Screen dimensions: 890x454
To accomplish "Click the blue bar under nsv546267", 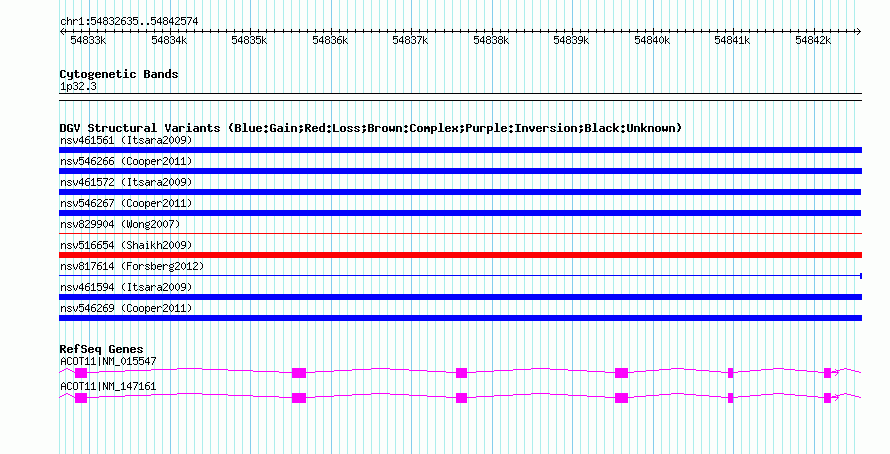I will pyautogui.click(x=460, y=213).
